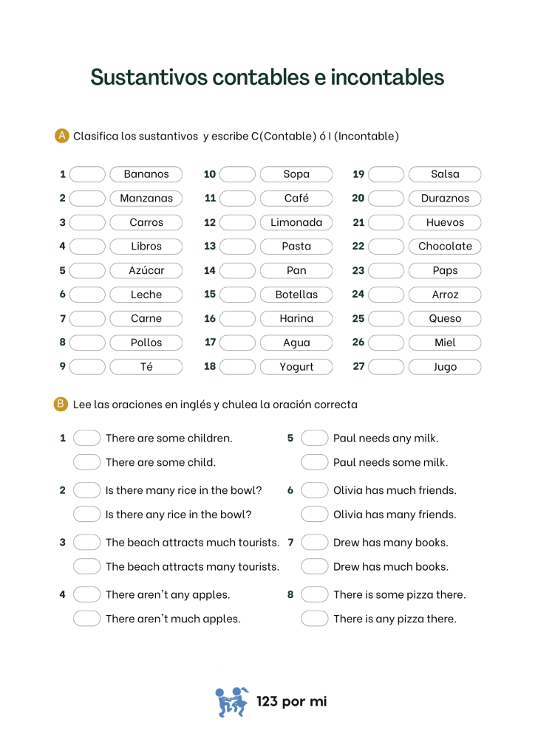This screenshot has width=535, height=756.
Task: Click the answer field next to Bananos
Action: 88,174
